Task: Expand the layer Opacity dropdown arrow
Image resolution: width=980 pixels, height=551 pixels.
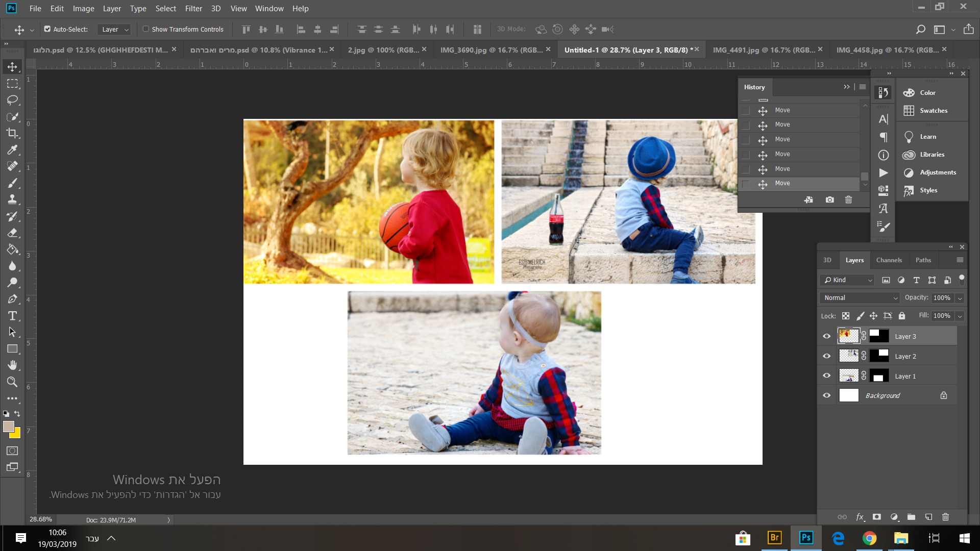Action: click(x=960, y=298)
